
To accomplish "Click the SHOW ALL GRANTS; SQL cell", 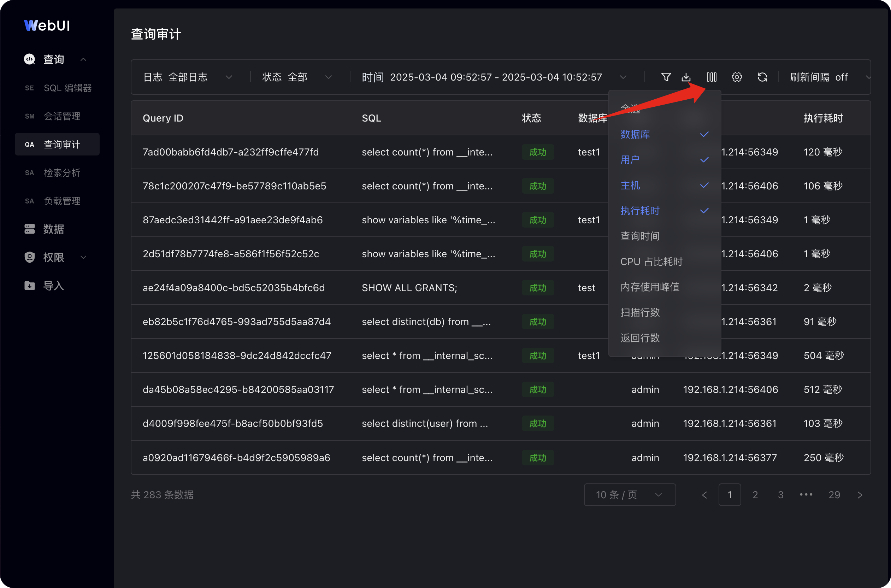I will [x=409, y=288].
